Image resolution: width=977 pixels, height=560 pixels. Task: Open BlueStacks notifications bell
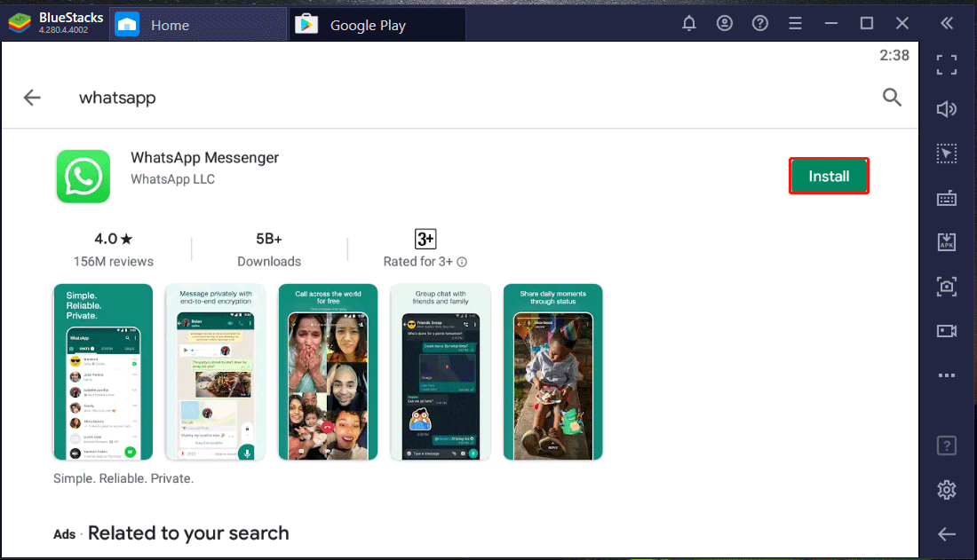(x=689, y=24)
